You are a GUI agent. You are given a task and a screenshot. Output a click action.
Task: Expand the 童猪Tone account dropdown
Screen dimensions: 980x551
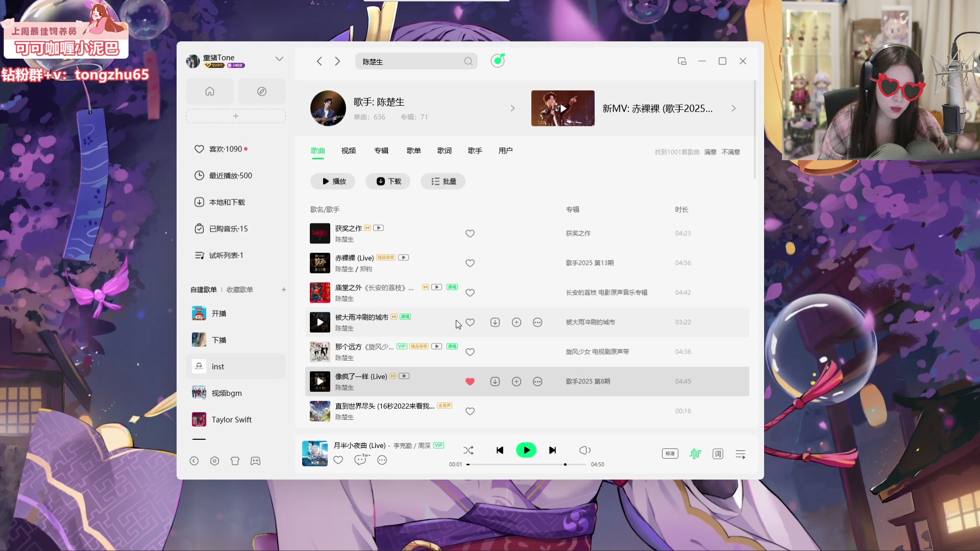279,59
